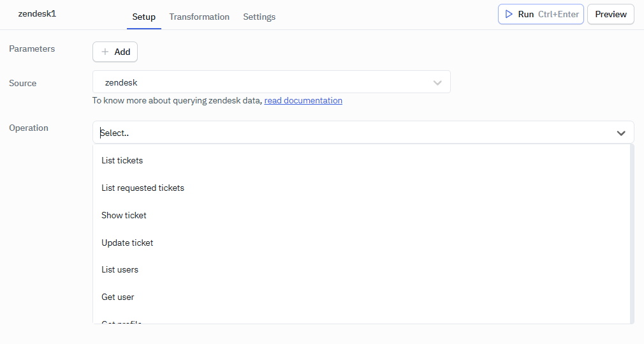This screenshot has height=344, width=644.
Task: Open the read documentation link
Action: (x=303, y=100)
